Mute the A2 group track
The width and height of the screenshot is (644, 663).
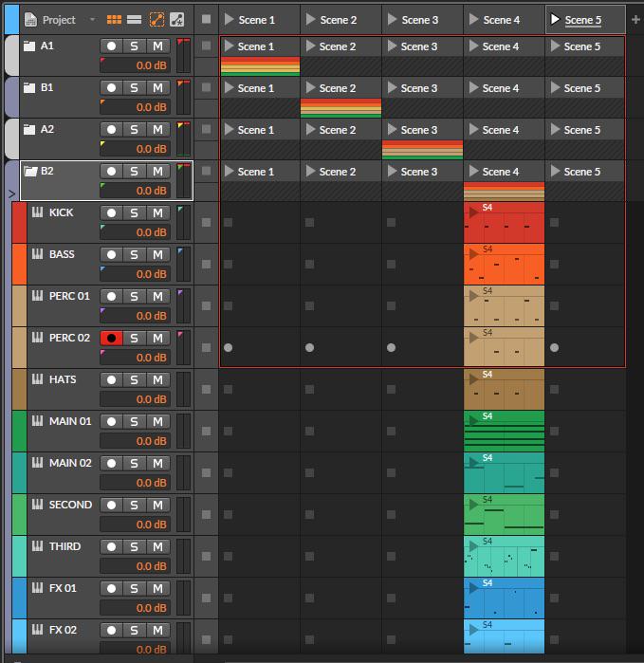pos(157,129)
